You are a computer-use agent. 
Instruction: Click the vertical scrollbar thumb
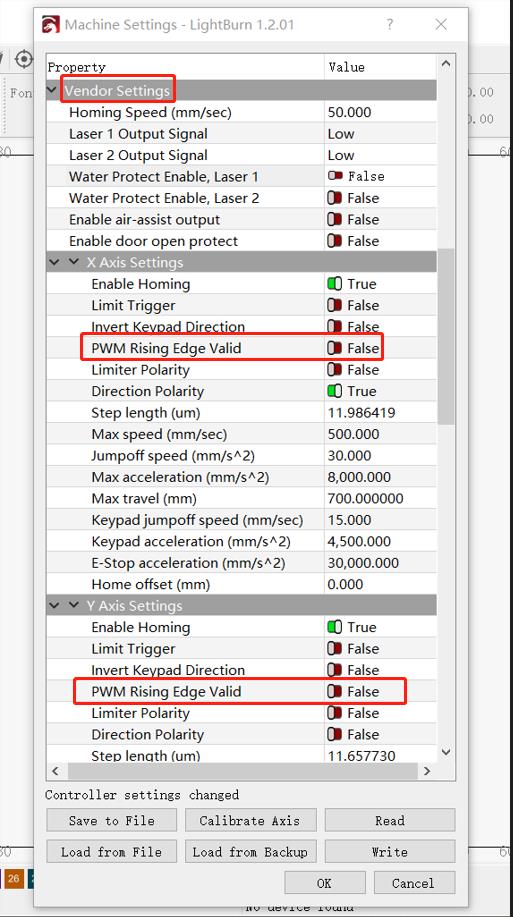click(x=446, y=336)
